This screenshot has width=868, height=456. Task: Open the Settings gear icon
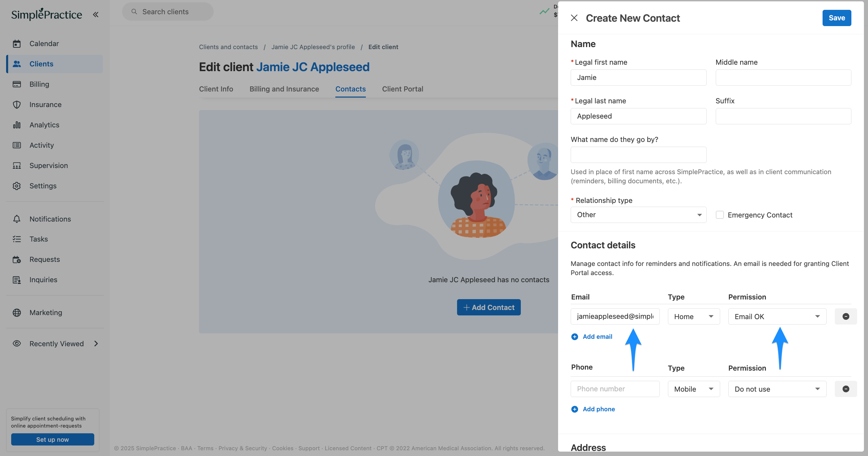click(x=17, y=186)
